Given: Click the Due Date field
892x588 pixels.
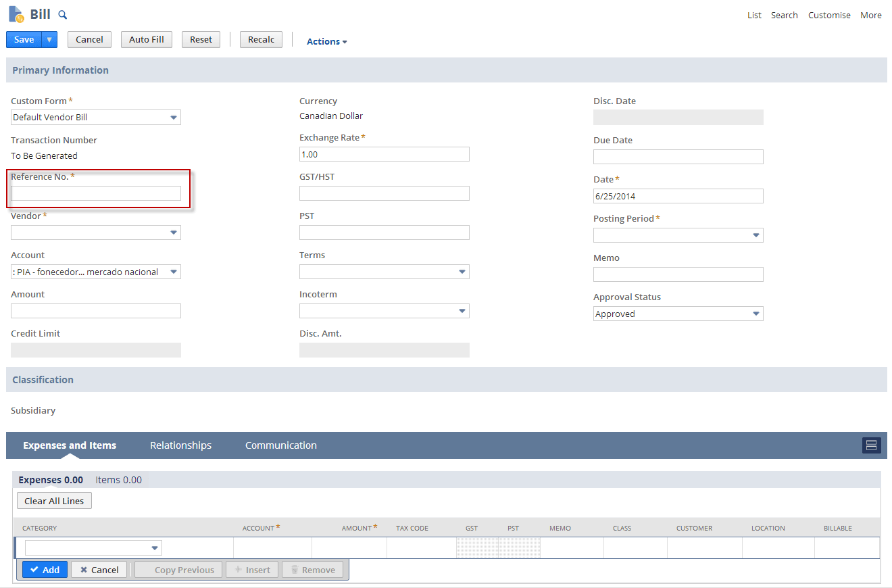Looking at the screenshot, I should (x=678, y=157).
